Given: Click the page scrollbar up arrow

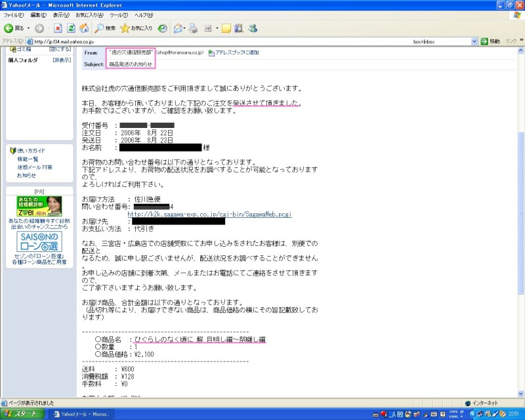Looking at the screenshot, I should 520,51.
